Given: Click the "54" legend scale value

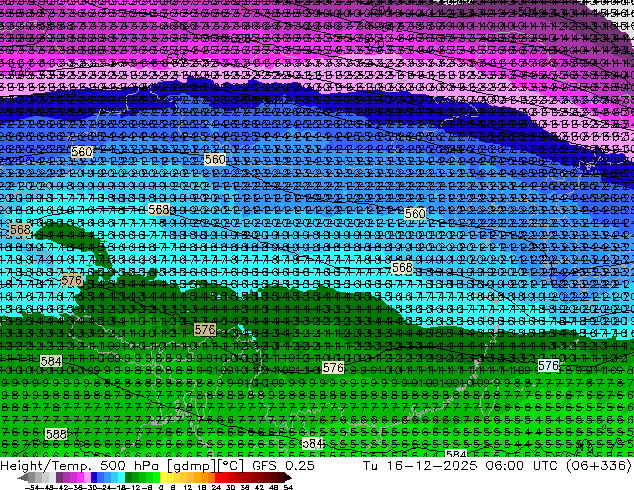Looking at the screenshot, I should pos(288,487).
